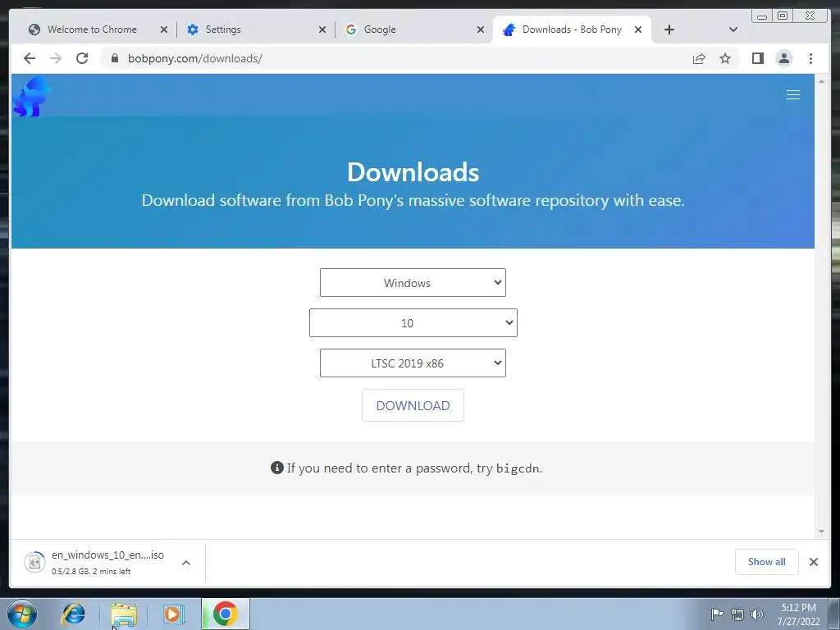
Task: Open the hamburger menu on Bob Pony site
Action: tap(793, 95)
